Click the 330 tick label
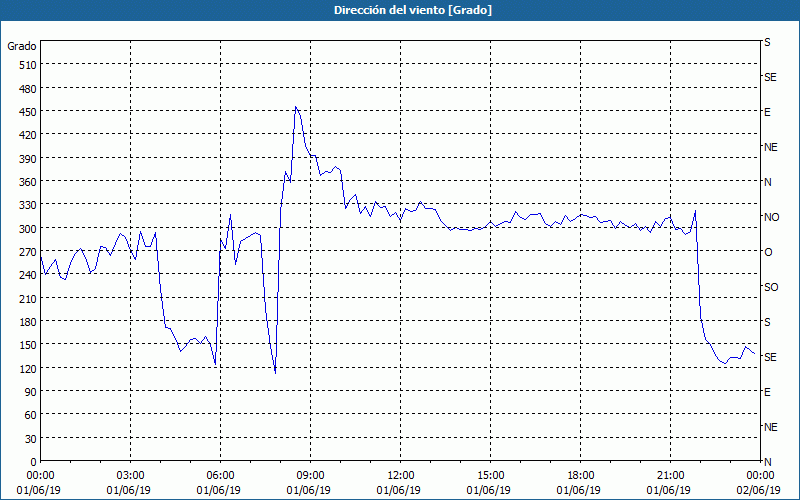The height and width of the screenshot is (500, 800). 28,205
